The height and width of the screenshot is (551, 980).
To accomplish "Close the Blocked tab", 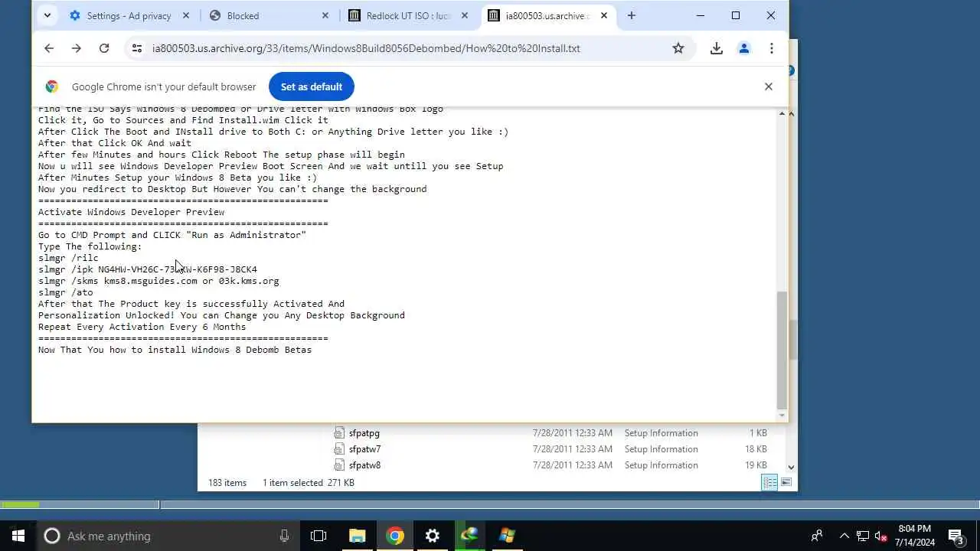I will tap(325, 15).
